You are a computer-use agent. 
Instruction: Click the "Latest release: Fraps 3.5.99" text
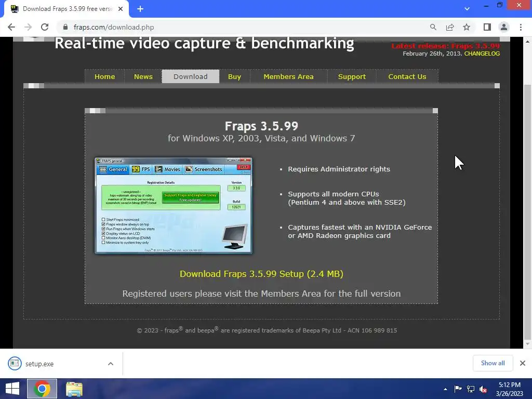pos(445,46)
